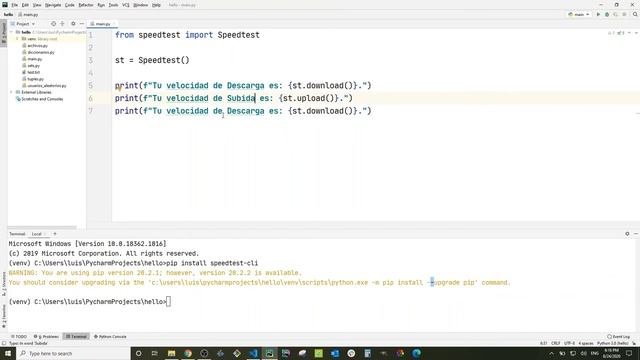This screenshot has height=360, width=640.
Task: Open the Code menu
Action: (70, 5)
